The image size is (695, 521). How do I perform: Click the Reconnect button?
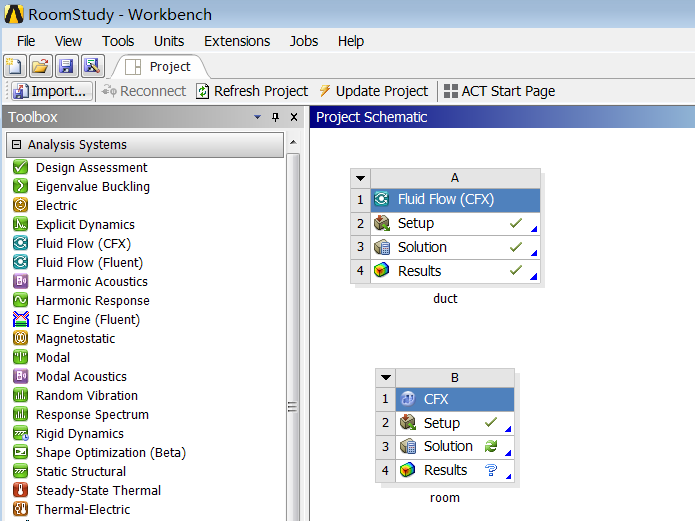tap(144, 91)
